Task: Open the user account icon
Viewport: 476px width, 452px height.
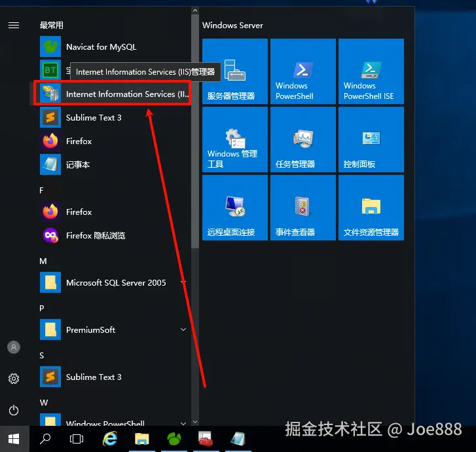Action: 14,347
